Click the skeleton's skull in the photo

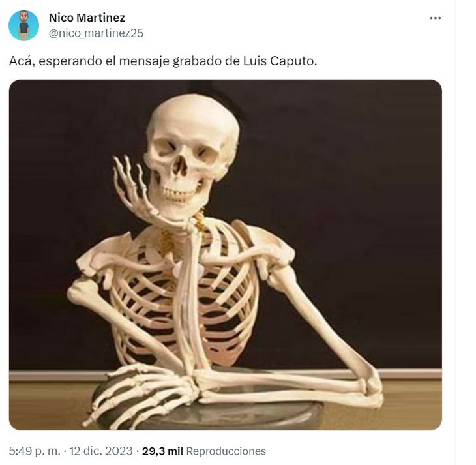point(190,153)
